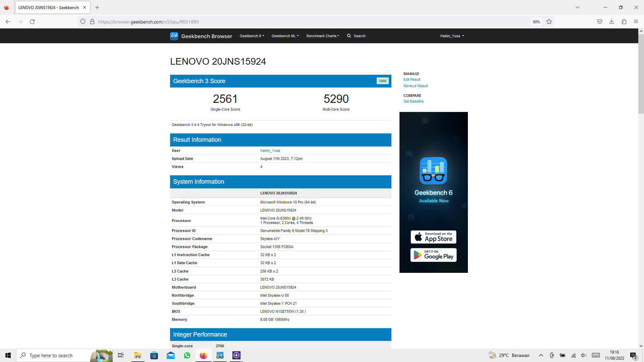Open the Hakim_Yusa account dropdown
This screenshot has height=362, width=644.
(452, 36)
